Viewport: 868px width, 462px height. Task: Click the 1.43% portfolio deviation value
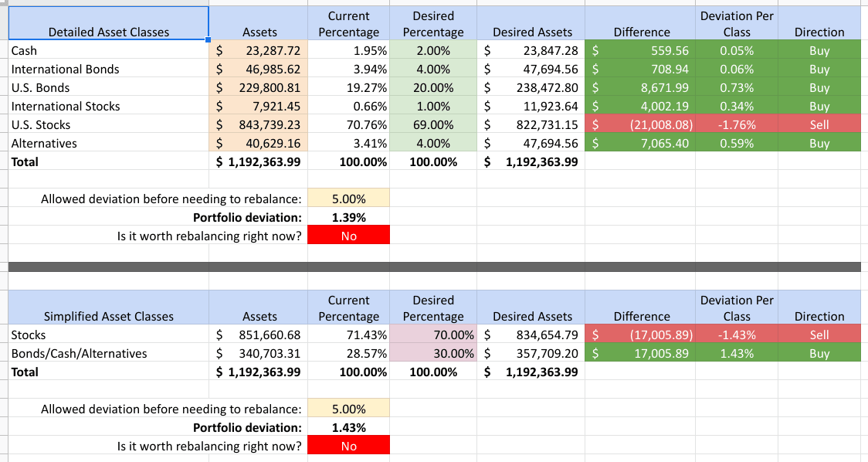tap(348, 427)
